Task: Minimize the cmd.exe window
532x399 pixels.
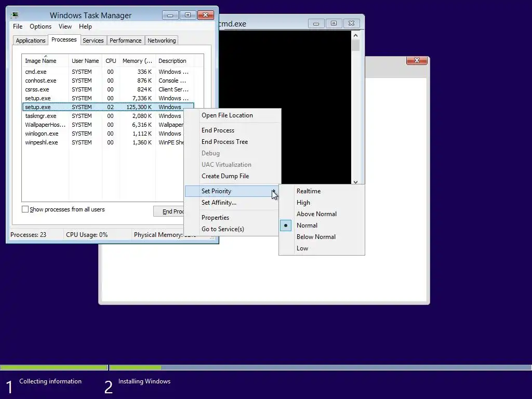Action: pos(316,23)
